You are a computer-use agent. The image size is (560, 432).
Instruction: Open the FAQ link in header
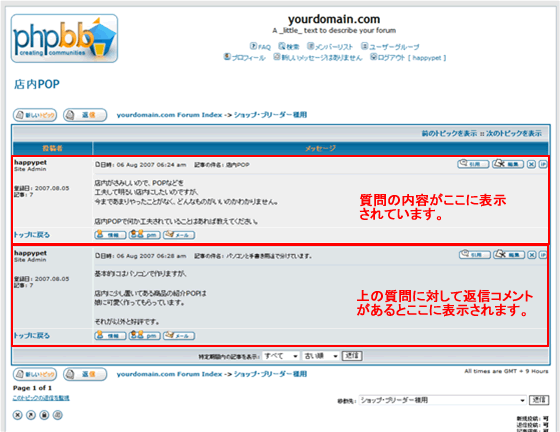tap(260, 46)
